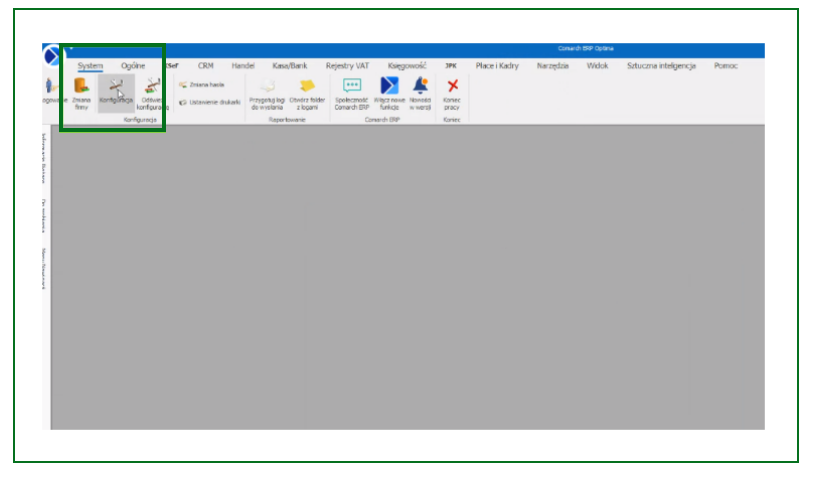
Task: Expand the middle vertical side panel tab
Action: coord(44,216)
